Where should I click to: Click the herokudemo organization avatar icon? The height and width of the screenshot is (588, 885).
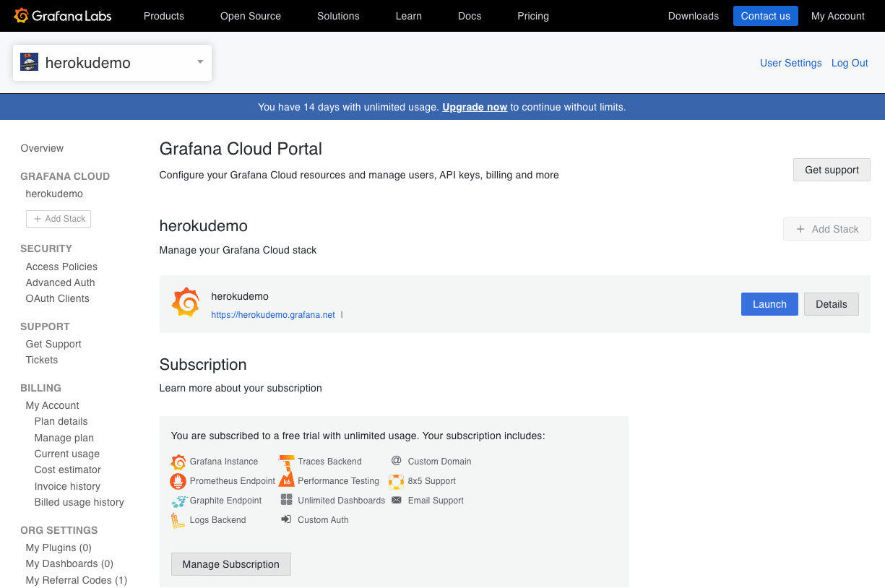30,62
